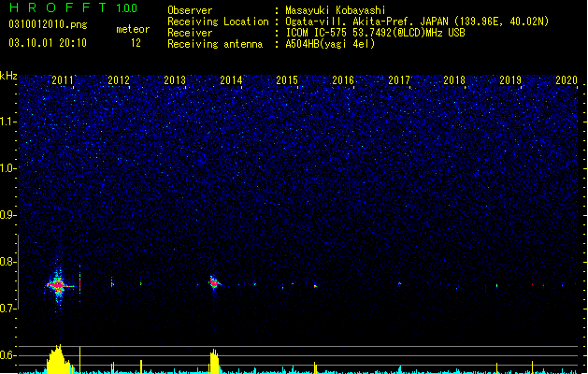This screenshot has height=374, width=588.
Task: Click the 1.1 kHz frequency label
Action: (8, 122)
